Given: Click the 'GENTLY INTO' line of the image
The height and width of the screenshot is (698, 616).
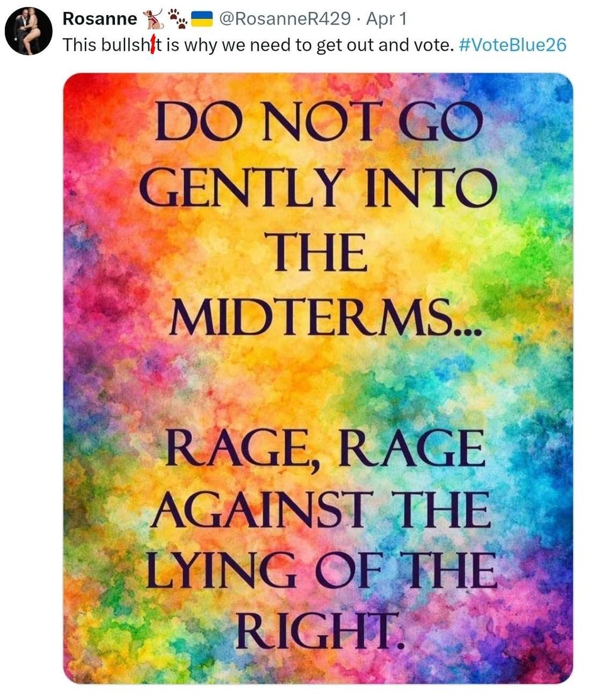Looking at the screenshot, I should (318, 187).
